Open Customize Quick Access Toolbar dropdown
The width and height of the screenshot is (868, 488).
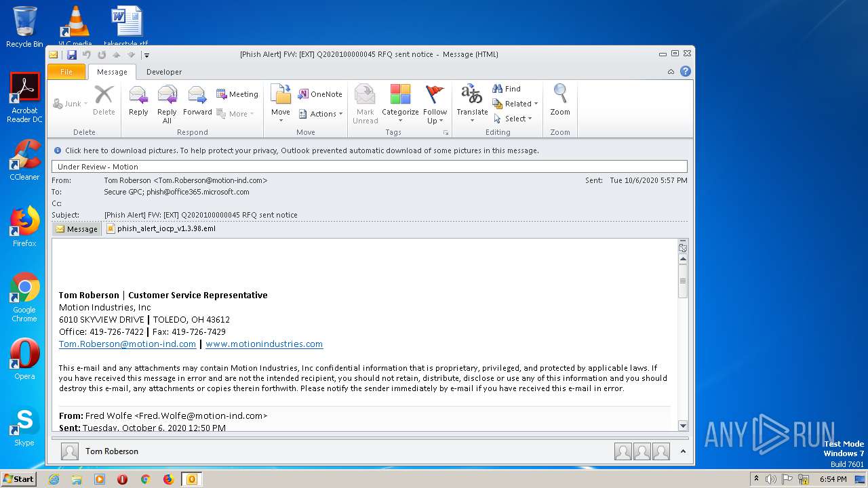point(146,55)
